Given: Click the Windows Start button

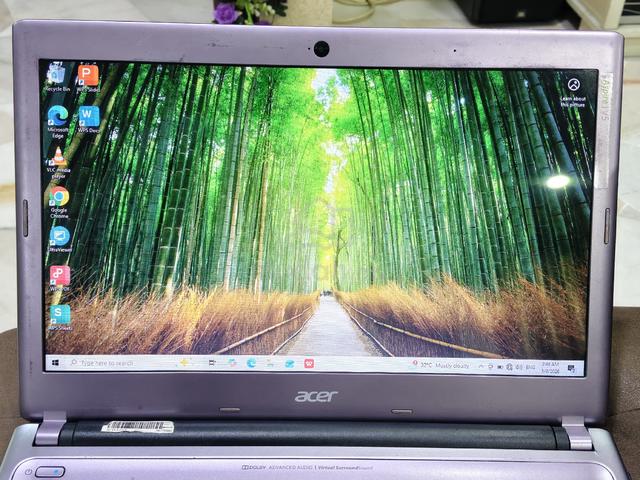Looking at the screenshot, I should click(56, 362).
